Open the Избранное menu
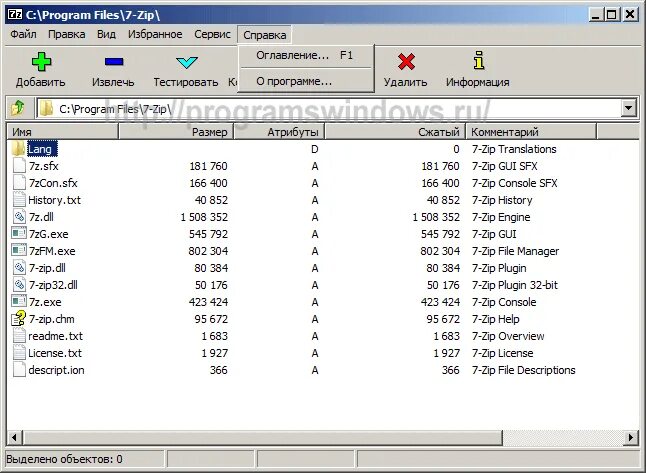Viewport: 646px width, 473px height. tap(155, 34)
